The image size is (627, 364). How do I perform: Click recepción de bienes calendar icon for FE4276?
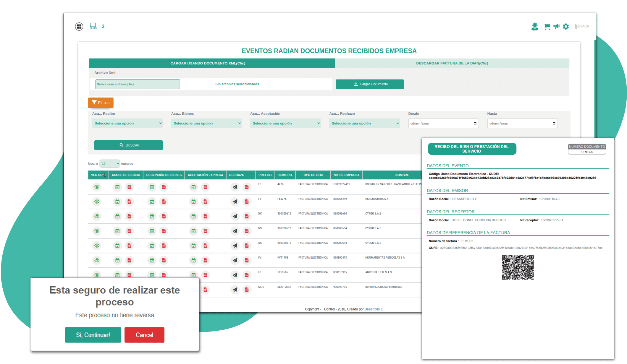coord(152,202)
